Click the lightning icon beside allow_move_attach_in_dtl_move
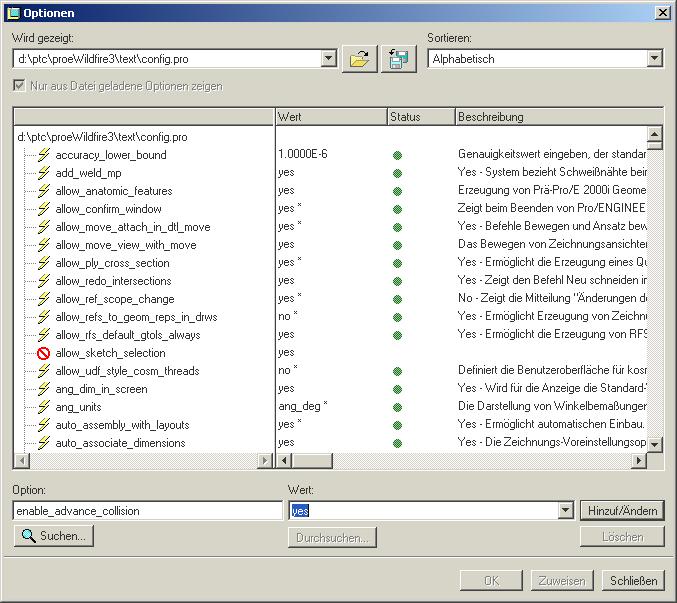 click(44, 227)
